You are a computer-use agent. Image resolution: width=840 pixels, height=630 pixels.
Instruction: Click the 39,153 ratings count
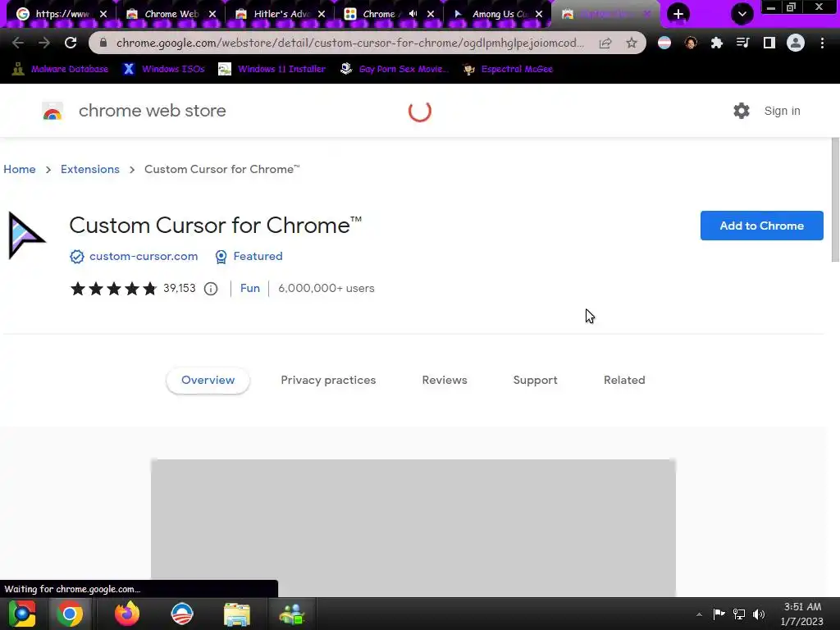tap(180, 288)
